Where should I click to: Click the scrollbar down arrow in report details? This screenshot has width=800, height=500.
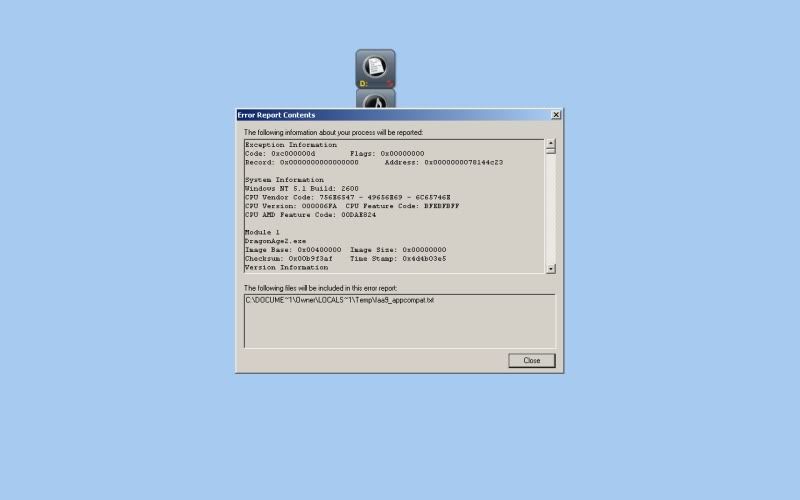point(550,268)
